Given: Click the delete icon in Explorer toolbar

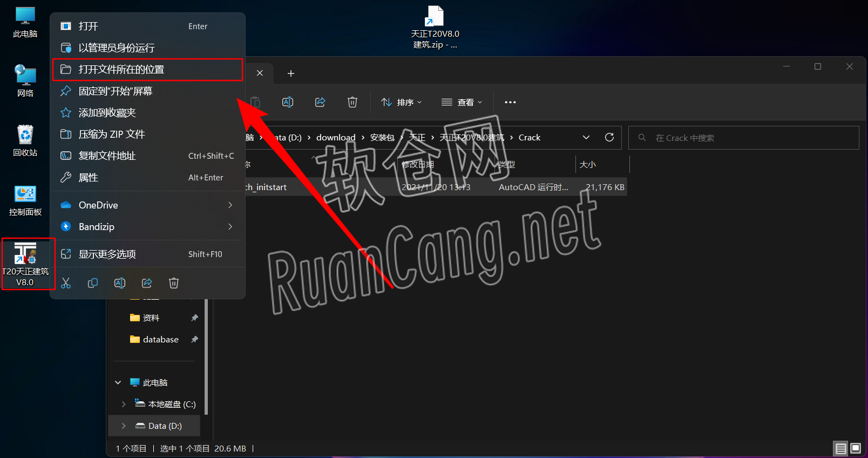Looking at the screenshot, I should point(352,102).
